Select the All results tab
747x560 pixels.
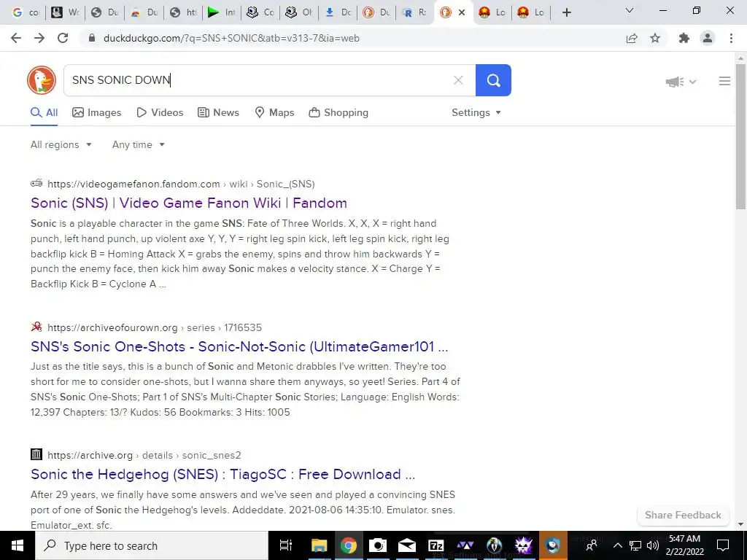(x=44, y=113)
